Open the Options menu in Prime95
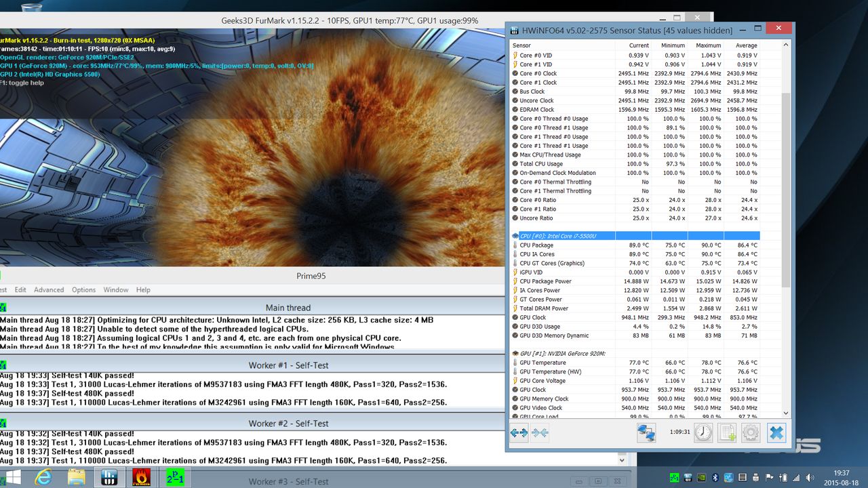Image resolution: width=868 pixels, height=488 pixels. (x=84, y=289)
